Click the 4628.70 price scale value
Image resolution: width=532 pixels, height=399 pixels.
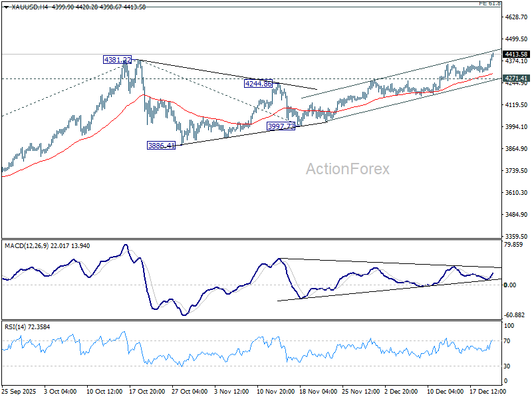pyautogui.click(x=517, y=17)
